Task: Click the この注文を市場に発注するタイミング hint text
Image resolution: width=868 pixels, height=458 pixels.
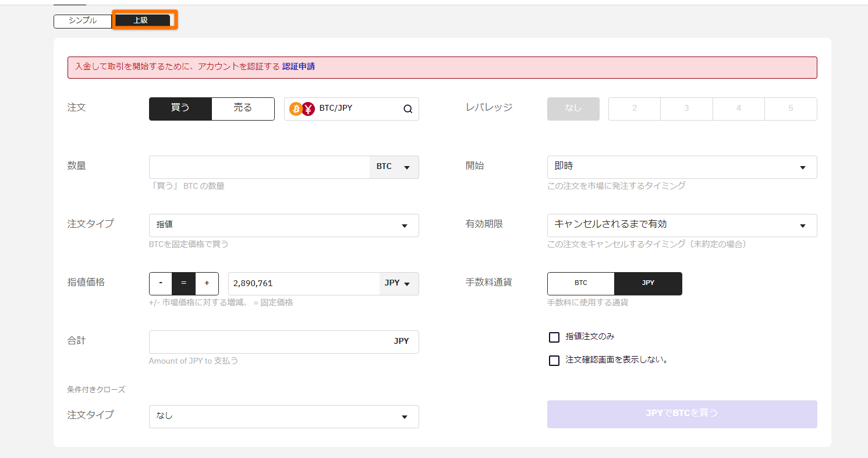Action: click(x=617, y=186)
